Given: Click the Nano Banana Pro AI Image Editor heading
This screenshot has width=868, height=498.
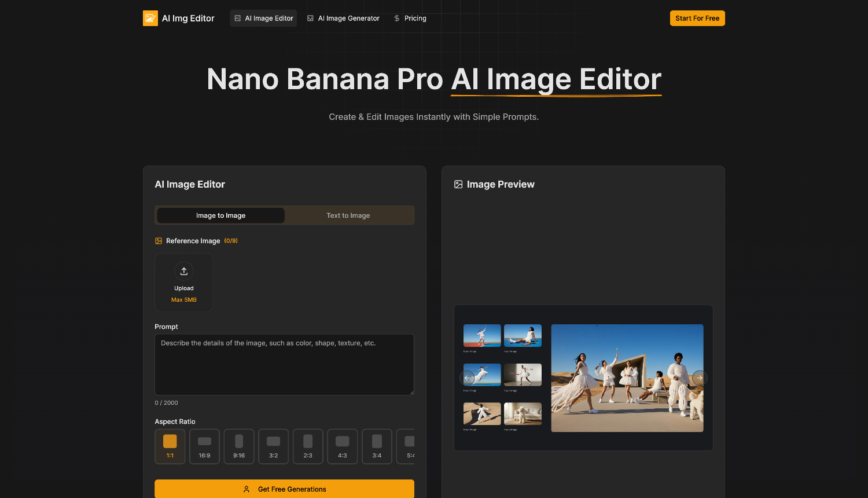Looking at the screenshot, I should tap(434, 79).
